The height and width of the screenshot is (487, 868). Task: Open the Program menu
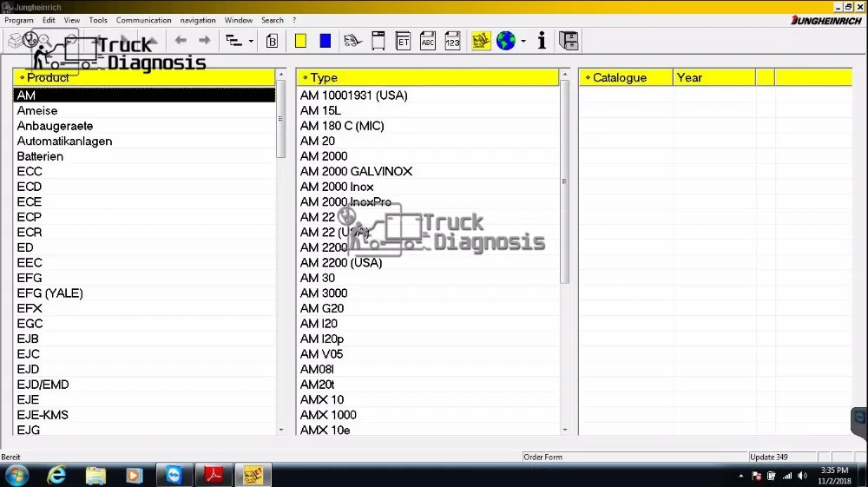(19, 20)
